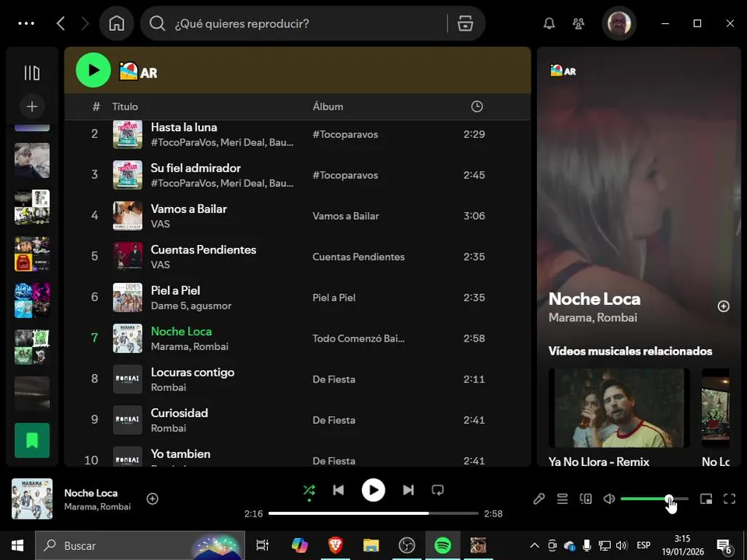This screenshot has height=560, width=747.
Task: Open 'Ya No Llora - Remix' video thumbnail
Action: 619,408
